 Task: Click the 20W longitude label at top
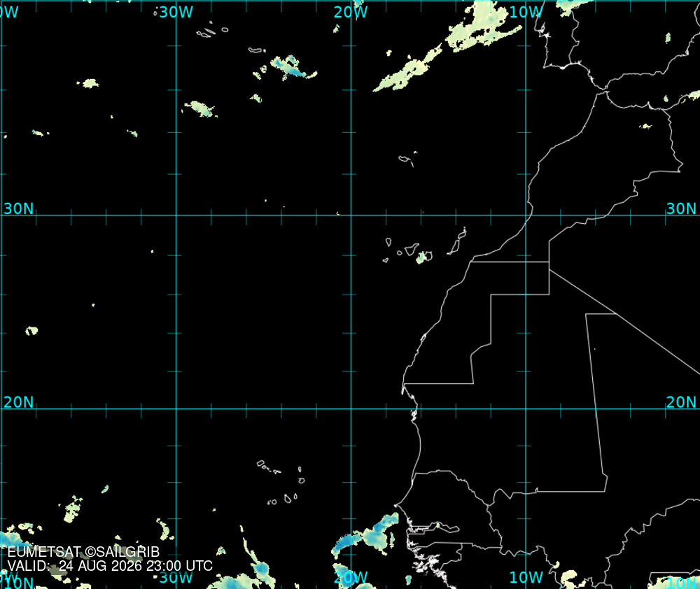351,13
